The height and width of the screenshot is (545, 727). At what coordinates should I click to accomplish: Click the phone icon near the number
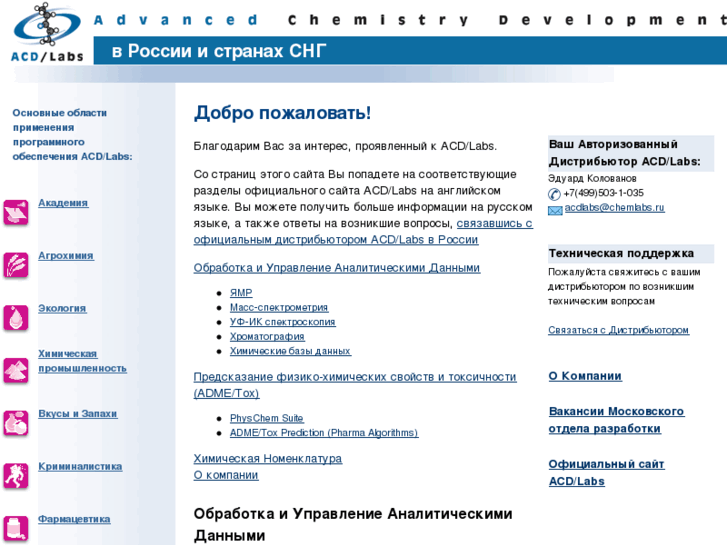554,194
